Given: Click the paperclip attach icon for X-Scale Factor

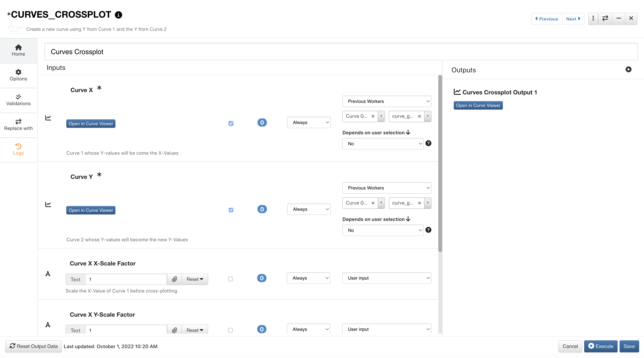Looking at the screenshot, I should (174, 279).
